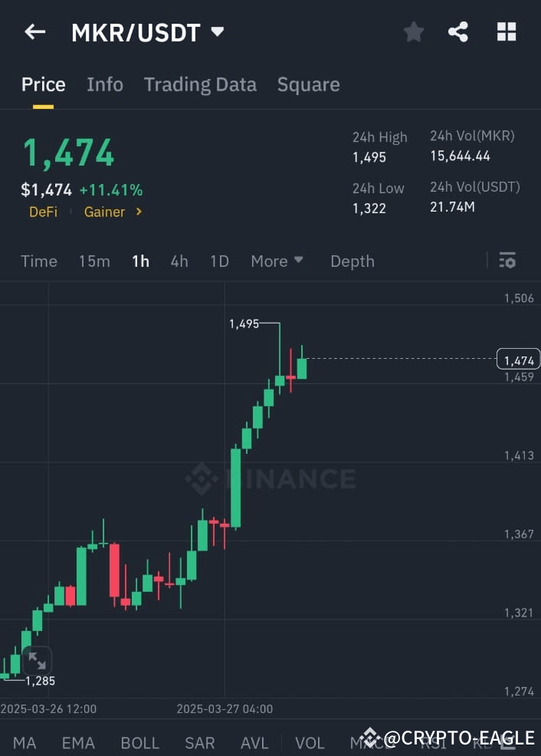Tap the fullscreen expand icon on the chart

37,661
